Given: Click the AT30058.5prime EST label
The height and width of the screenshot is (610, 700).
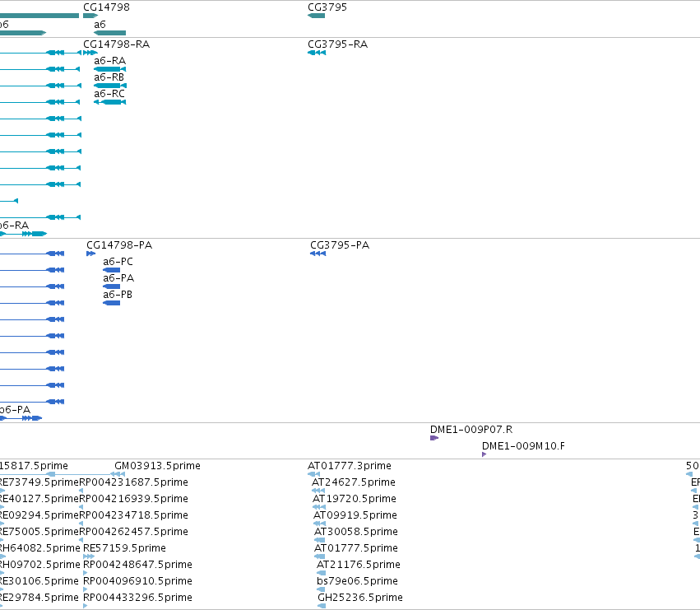Looking at the screenshot, I should click(356, 533).
